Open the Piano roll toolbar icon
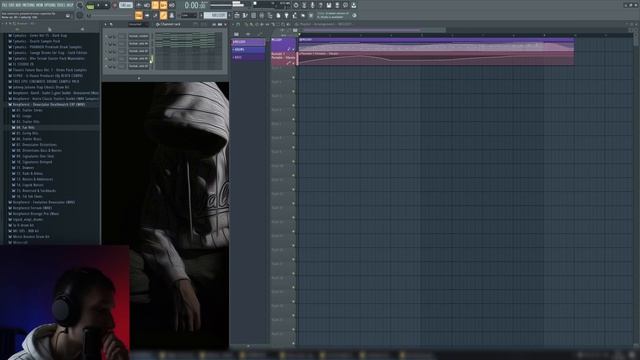640x360 pixels. point(245,16)
